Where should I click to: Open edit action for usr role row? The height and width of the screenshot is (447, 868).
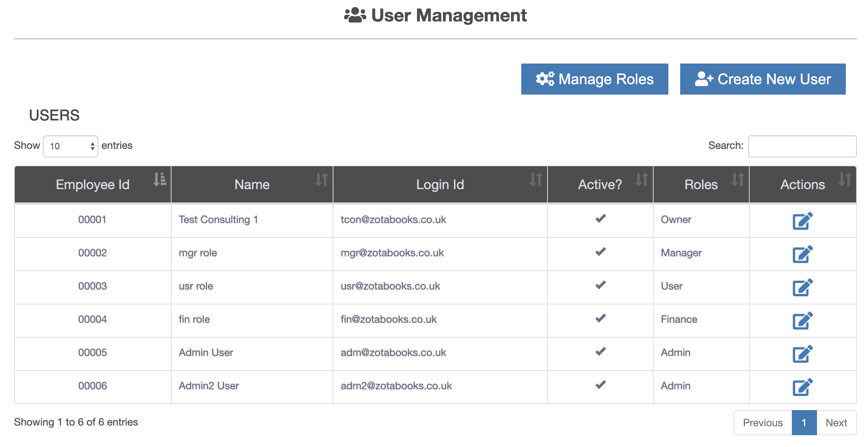coord(803,287)
